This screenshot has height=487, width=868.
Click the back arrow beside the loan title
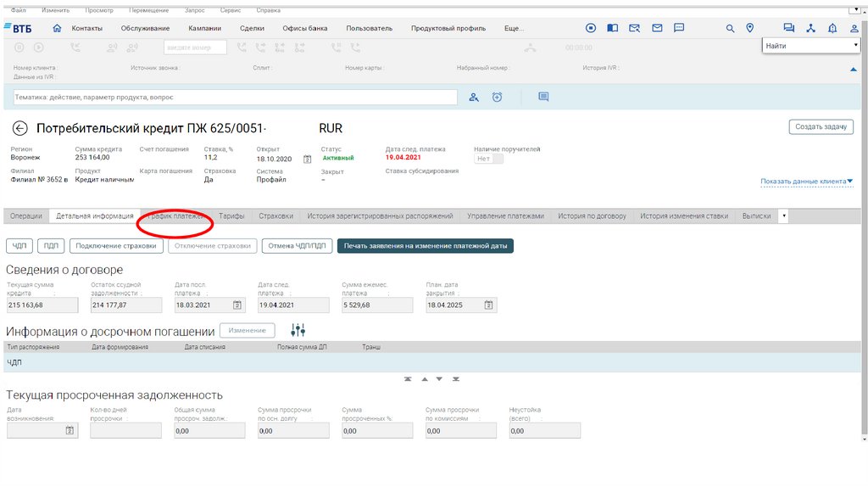[x=20, y=128]
